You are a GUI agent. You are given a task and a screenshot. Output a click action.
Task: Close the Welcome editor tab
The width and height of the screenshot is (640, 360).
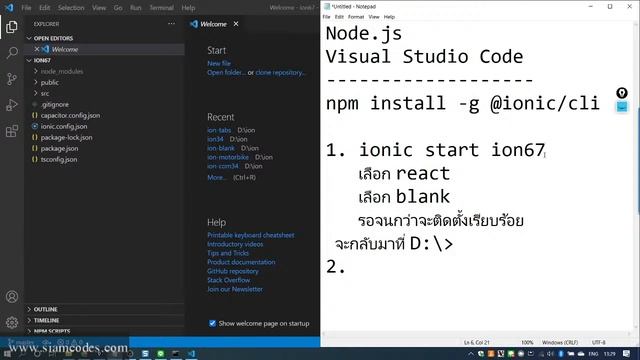pyautogui.click(x=236, y=24)
